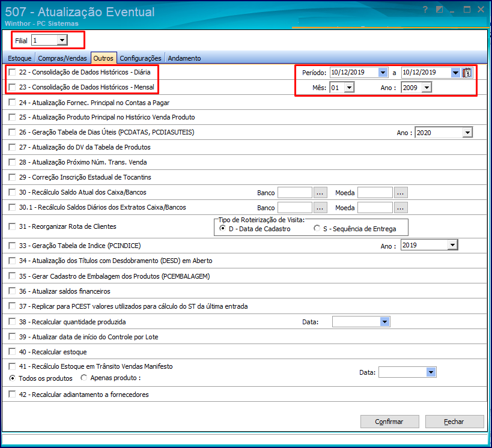Viewport: 492px width, 448px height.
Task: Click the calendar icon next to Período
Action: 467,73
